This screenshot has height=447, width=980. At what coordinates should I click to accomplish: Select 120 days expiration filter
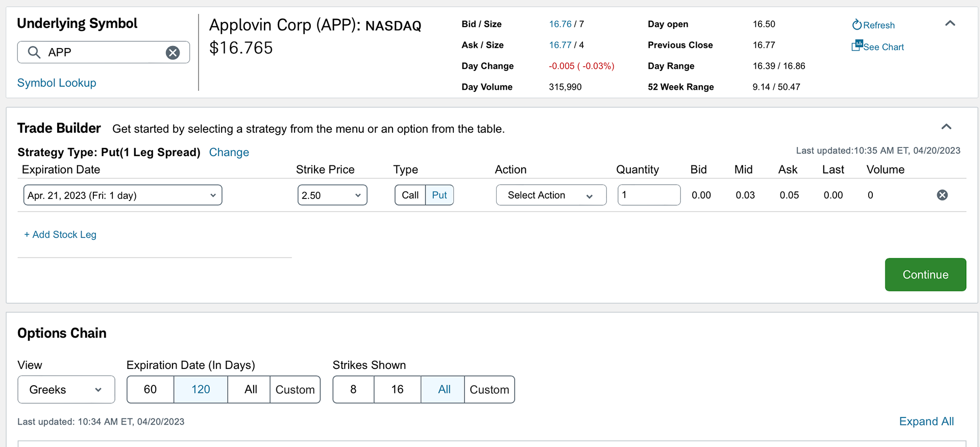[x=201, y=389]
